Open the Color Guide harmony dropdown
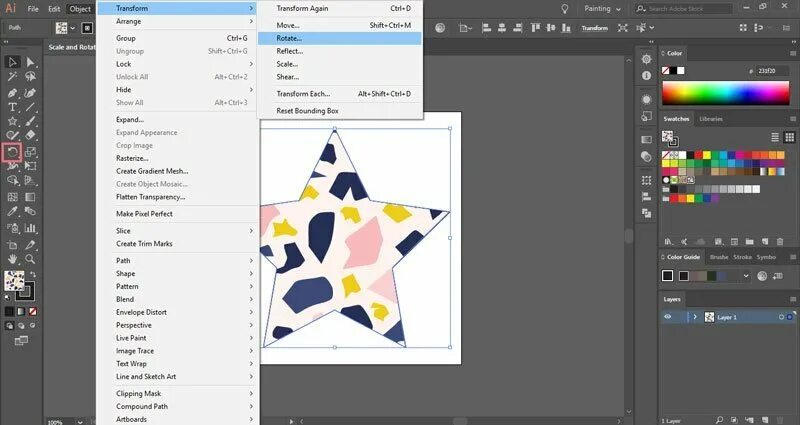This screenshot has width=800, height=425. (746, 276)
